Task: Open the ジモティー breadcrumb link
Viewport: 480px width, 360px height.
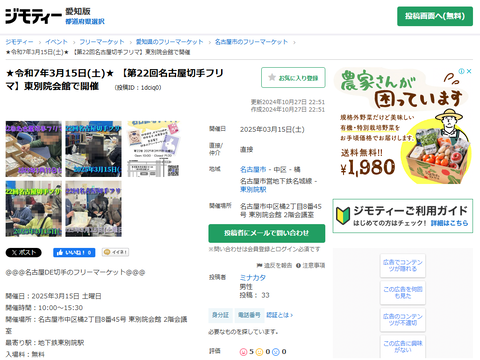Action: [19, 42]
